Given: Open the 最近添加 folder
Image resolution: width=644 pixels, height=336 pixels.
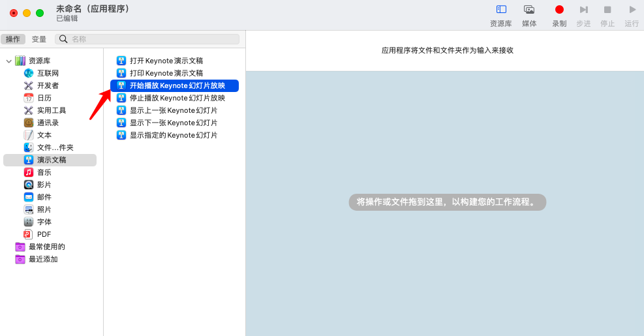Looking at the screenshot, I should [43, 259].
